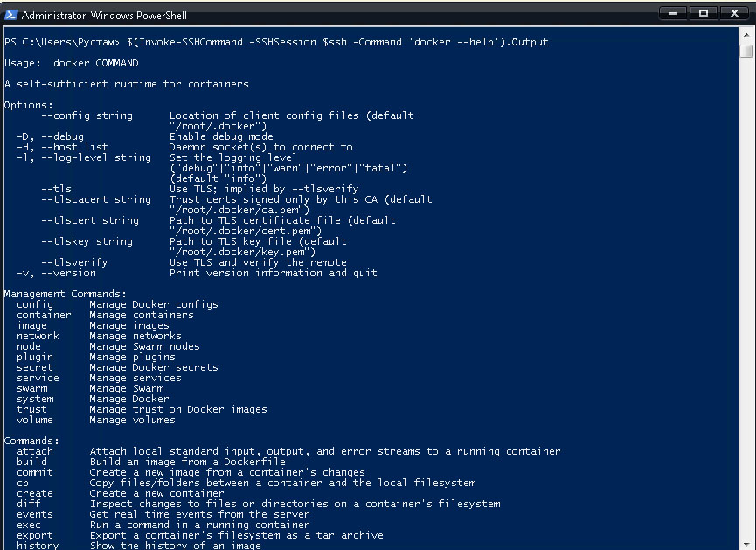Click the scrollbar thumb on the right edge

pyautogui.click(x=747, y=52)
